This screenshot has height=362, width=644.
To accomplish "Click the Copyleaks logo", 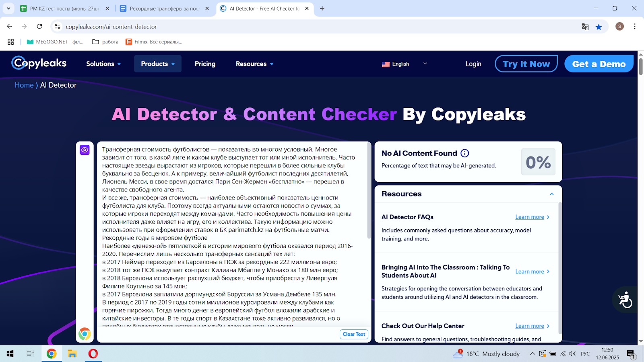I will (x=39, y=63).
